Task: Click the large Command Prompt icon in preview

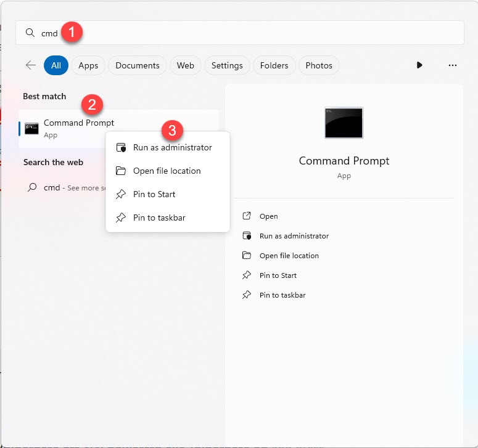Action: (344, 123)
